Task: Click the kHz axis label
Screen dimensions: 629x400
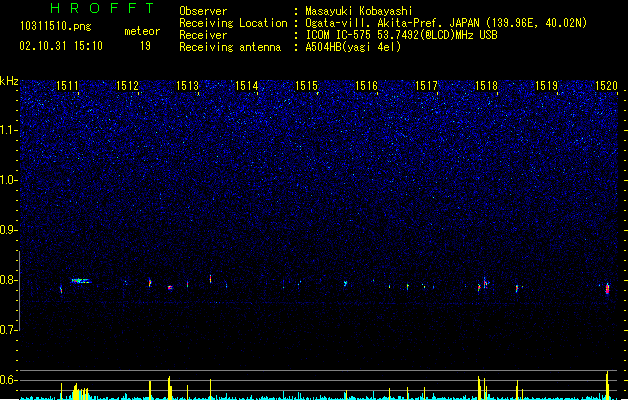Action: [9, 81]
